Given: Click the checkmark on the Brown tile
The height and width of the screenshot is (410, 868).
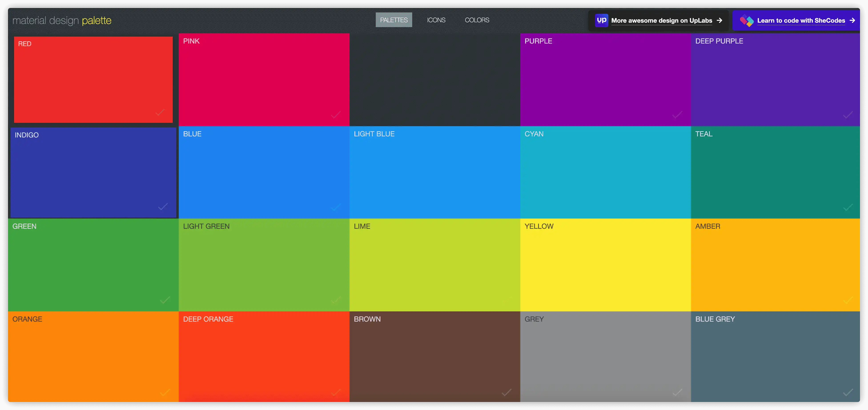Looking at the screenshot, I should click(x=506, y=392).
